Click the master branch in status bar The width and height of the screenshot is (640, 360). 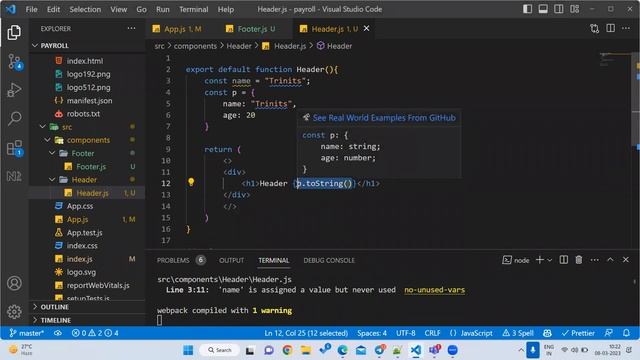pos(27,333)
